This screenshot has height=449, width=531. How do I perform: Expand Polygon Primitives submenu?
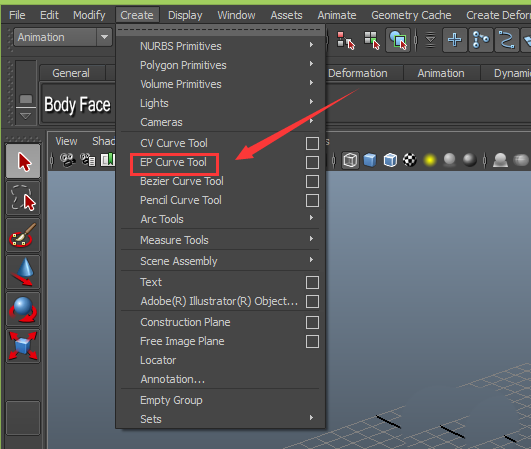coord(220,65)
